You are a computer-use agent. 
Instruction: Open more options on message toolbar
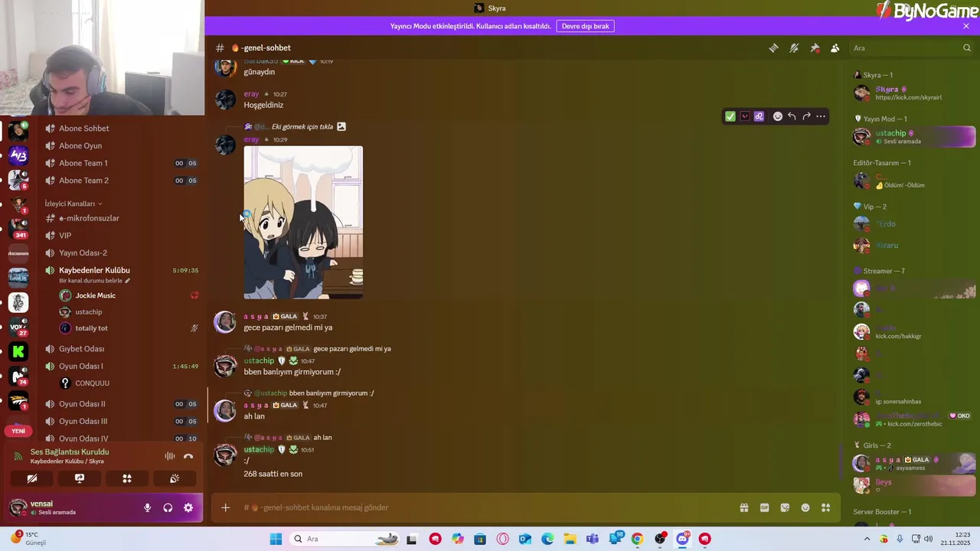(821, 116)
